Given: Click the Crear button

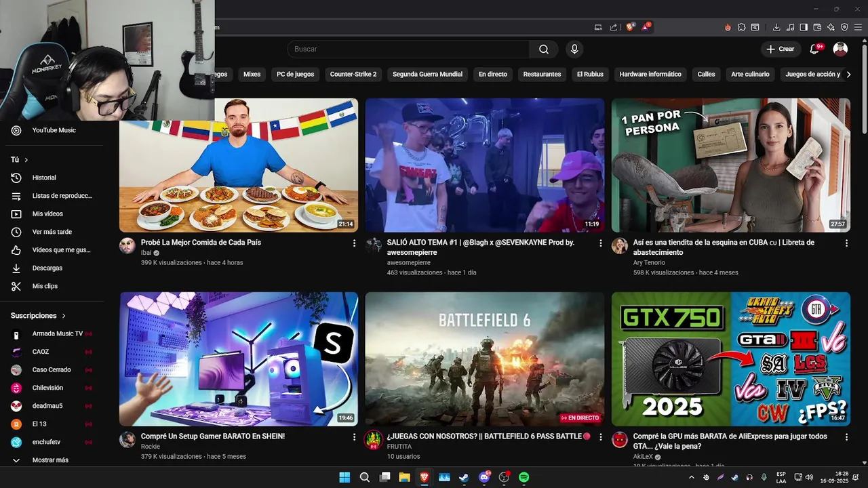Looking at the screenshot, I should point(781,49).
